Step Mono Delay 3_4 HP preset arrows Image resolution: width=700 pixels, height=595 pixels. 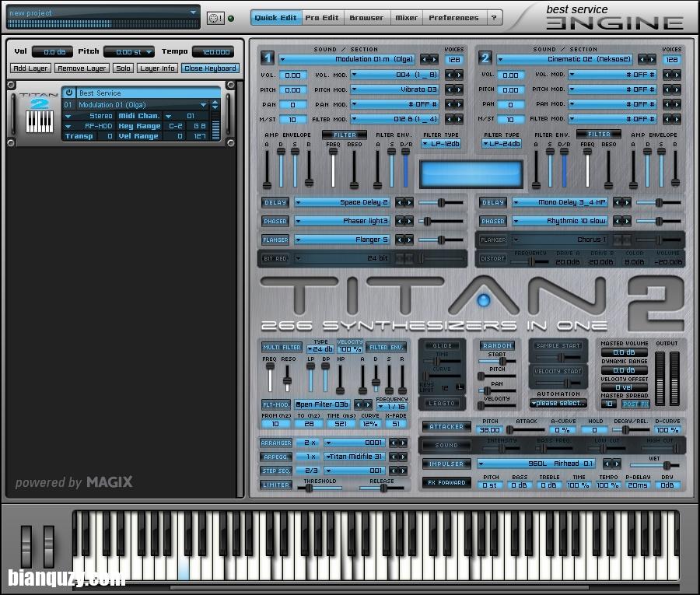point(622,203)
